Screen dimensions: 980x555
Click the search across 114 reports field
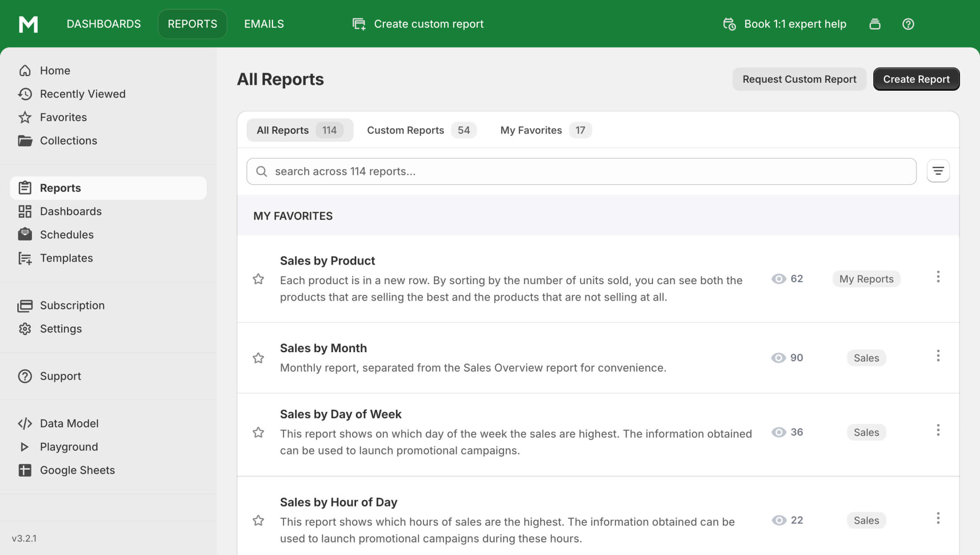click(x=581, y=171)
